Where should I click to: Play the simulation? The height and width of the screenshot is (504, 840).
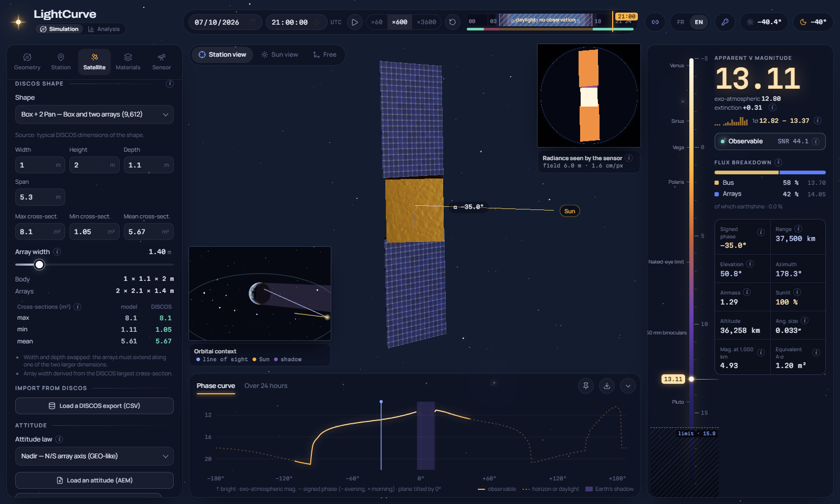pyautogui.click(x=355, y=22)
